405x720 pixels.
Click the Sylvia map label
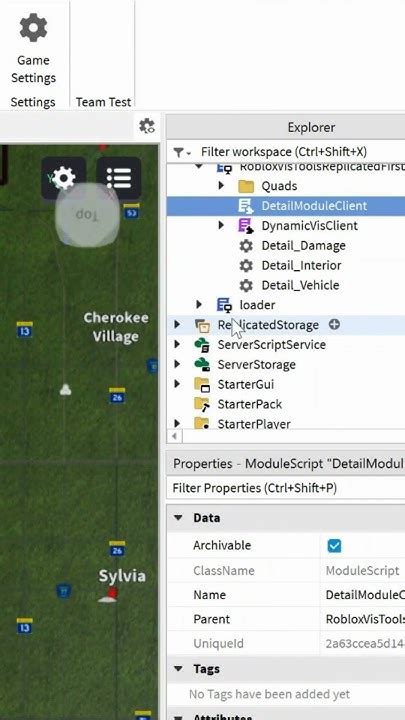click(122, 576)
